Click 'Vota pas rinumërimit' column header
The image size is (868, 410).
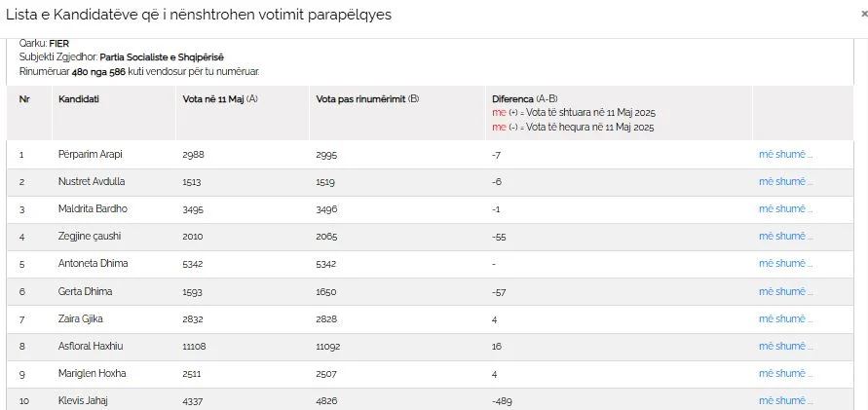click(x=367, y=99)
